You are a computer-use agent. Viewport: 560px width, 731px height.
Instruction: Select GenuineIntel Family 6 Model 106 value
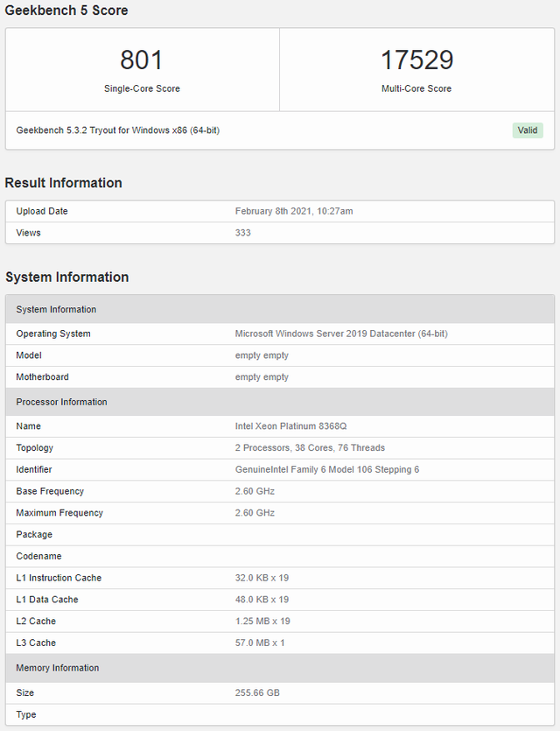pos(327,469)
